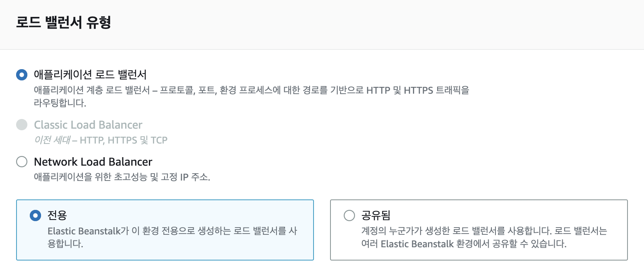Select the Network Load Balancer radio button

(x=21, y=162)
